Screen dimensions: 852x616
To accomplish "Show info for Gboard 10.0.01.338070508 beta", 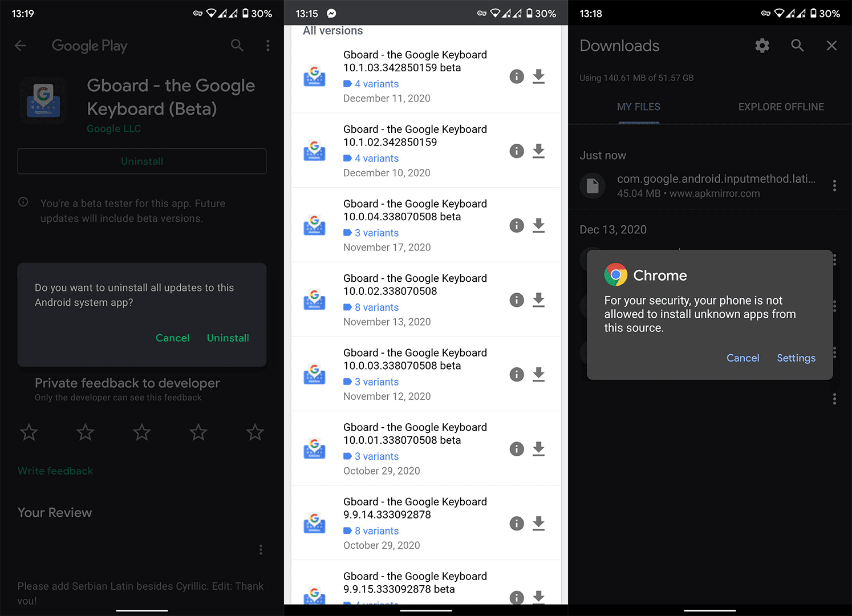I will pos(517,449).
